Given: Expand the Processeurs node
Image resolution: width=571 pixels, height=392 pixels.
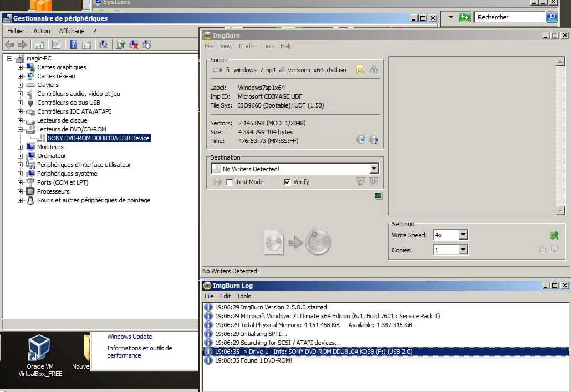Looking at the screenshot, I should pyautogui.click(x=21, y=191).
